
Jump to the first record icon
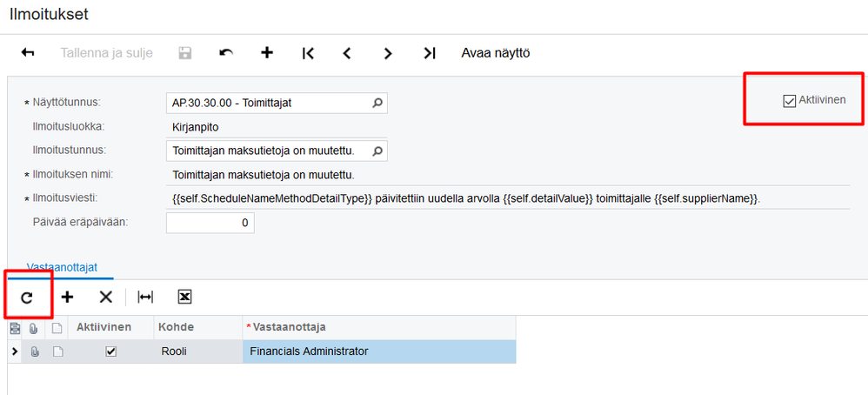pyautogui.click(x=309, y=53)
